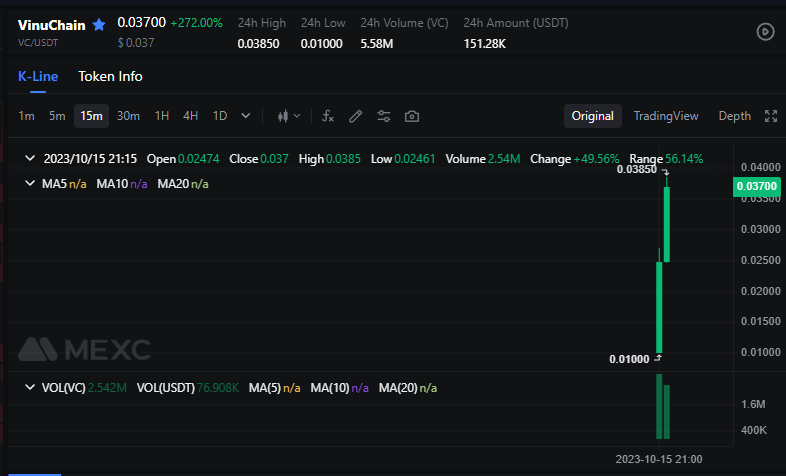The height and width of the screenshot is (476, 786).
Task: Click the VC/USDT pair subtitle
Action: tap(38, 43)
